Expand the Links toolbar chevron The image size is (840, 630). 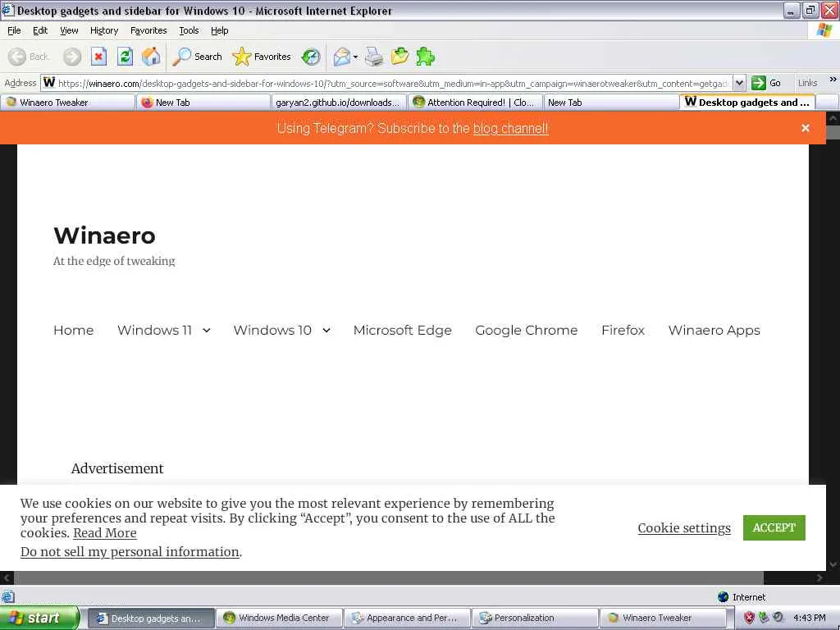(x=833, y=80)
